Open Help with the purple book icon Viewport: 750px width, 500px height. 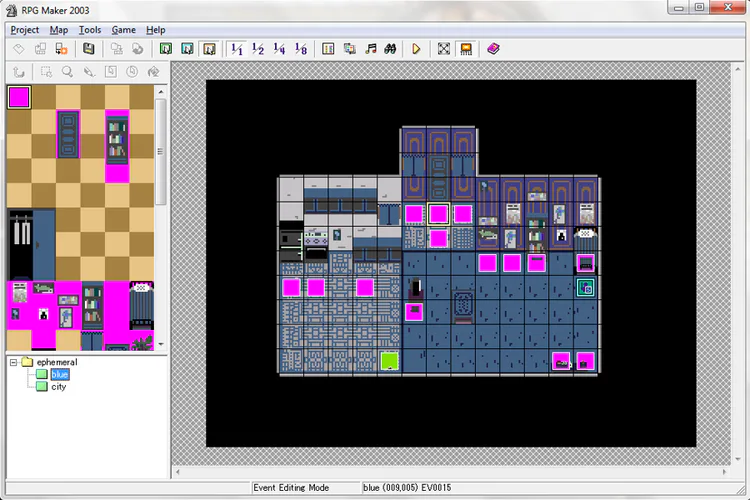(493, 49)
